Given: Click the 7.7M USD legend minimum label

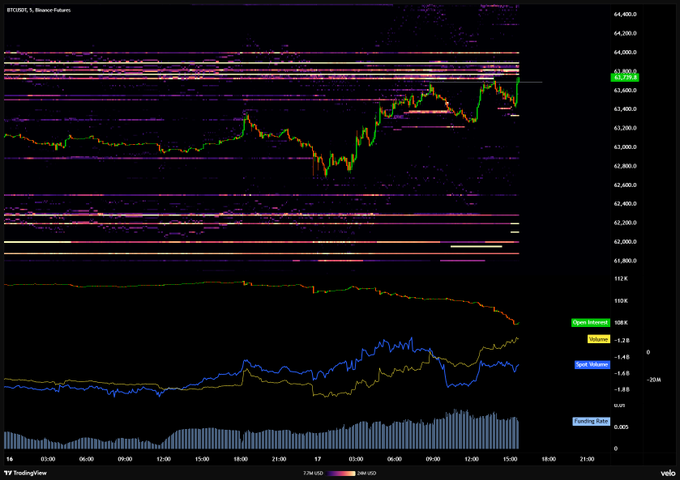Looking at the screenshot, I should (313, 473).
